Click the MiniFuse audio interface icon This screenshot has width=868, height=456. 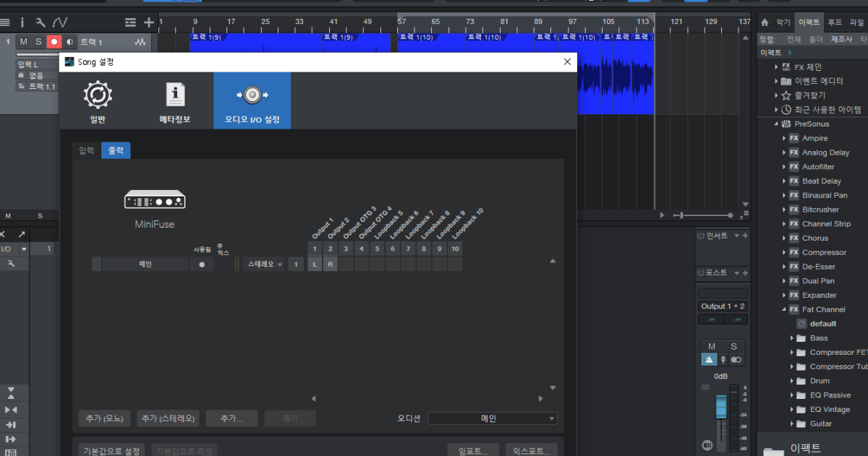coord(154,199)
